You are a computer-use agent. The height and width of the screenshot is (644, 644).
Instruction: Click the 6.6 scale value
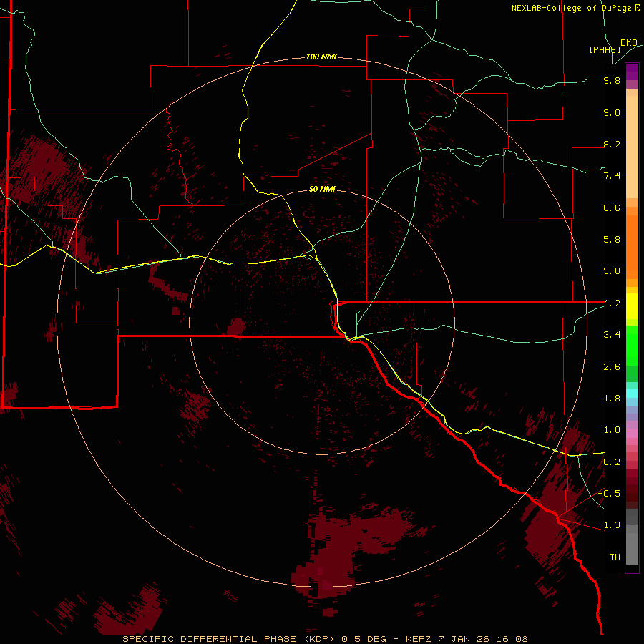click(x=612, y=208)
